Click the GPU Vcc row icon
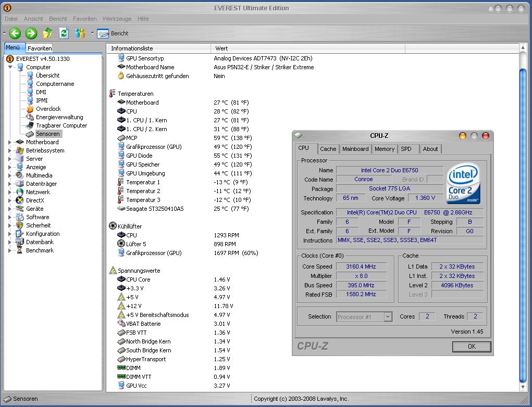This screenshot has width=532, height=407. (121, 385)
